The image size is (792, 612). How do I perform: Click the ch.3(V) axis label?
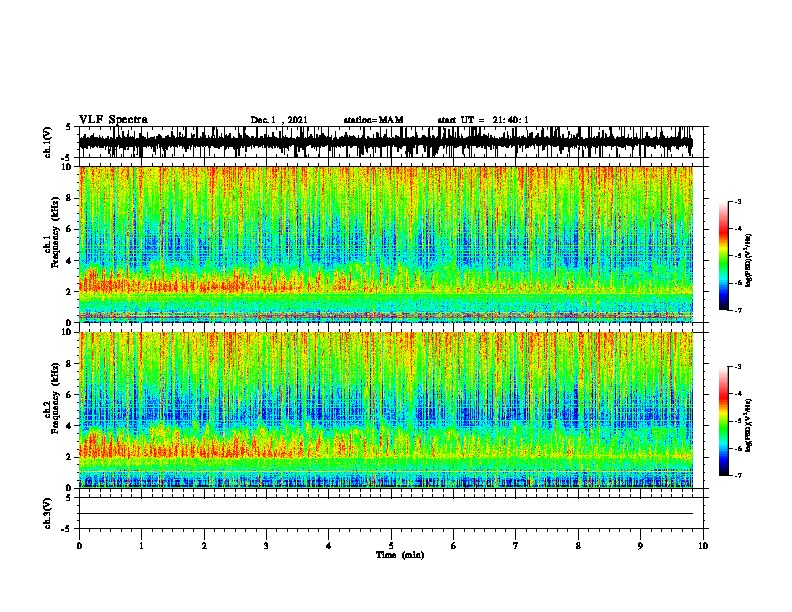(48, 513)
